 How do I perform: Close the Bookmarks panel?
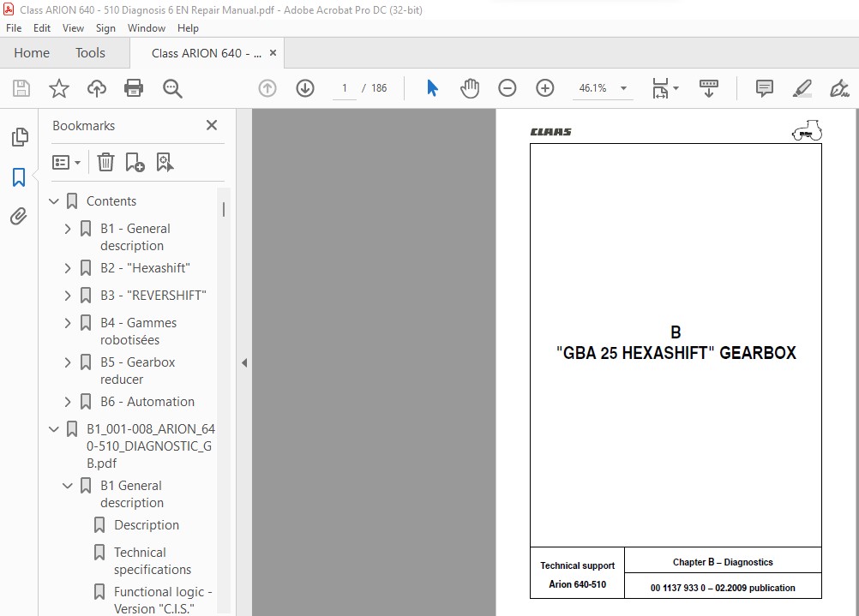212,125
